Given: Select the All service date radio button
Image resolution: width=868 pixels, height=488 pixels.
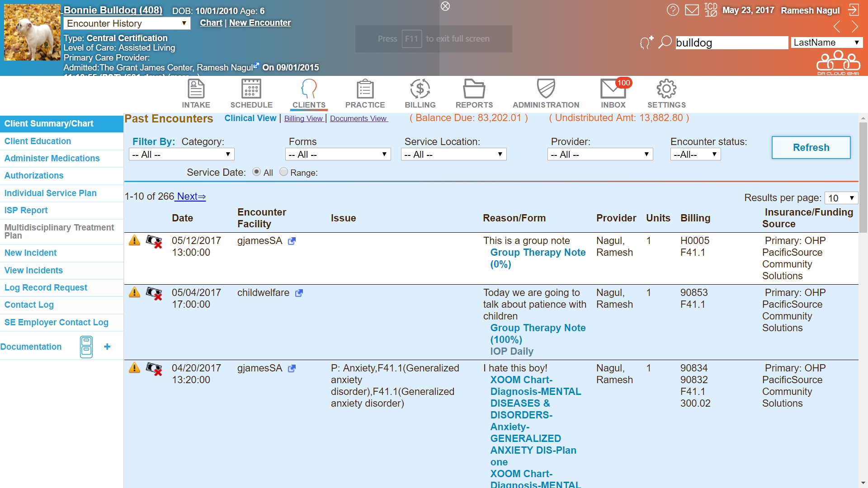Looking at the screenshot, I should coord(256,172).
